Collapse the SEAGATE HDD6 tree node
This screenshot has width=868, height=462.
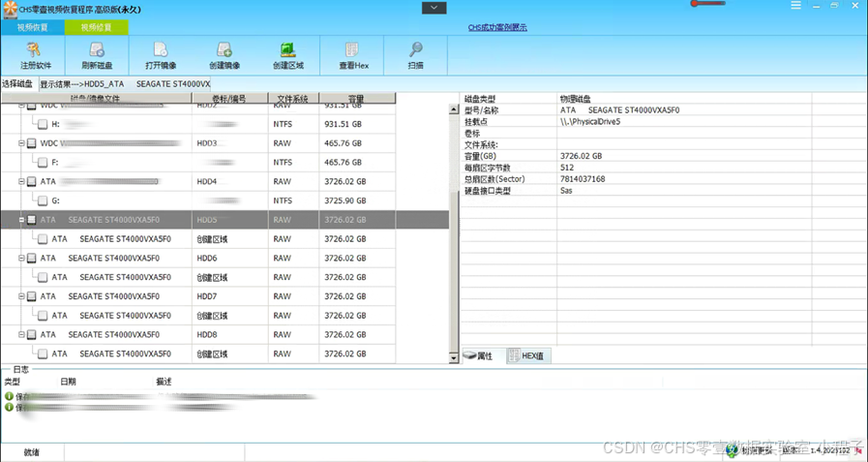coord(21,259)
